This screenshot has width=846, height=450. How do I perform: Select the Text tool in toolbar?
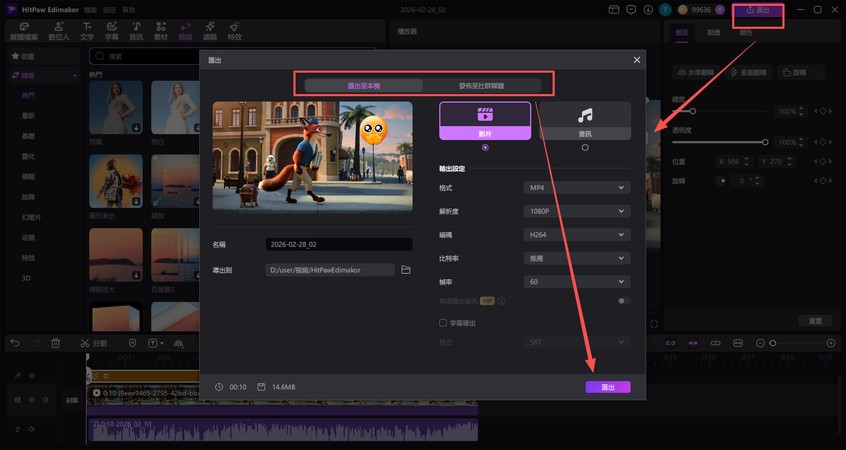87,31
